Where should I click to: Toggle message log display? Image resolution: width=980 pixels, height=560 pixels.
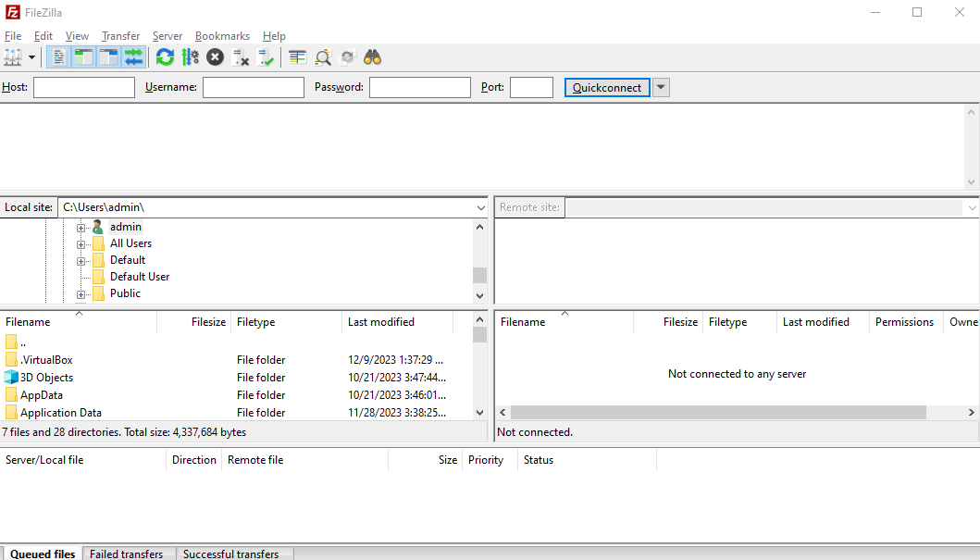click(58, 57)
